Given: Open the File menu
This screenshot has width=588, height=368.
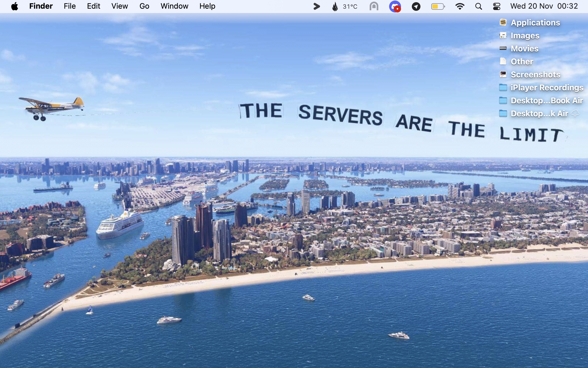Looking at the screenshot, I should (x=70, y=6).
